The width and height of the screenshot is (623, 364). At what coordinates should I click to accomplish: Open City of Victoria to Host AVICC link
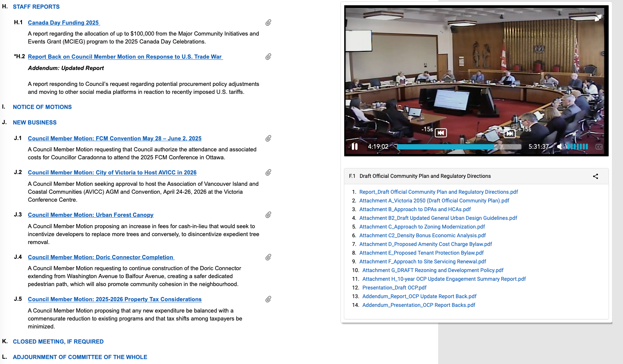pos(112,173)
